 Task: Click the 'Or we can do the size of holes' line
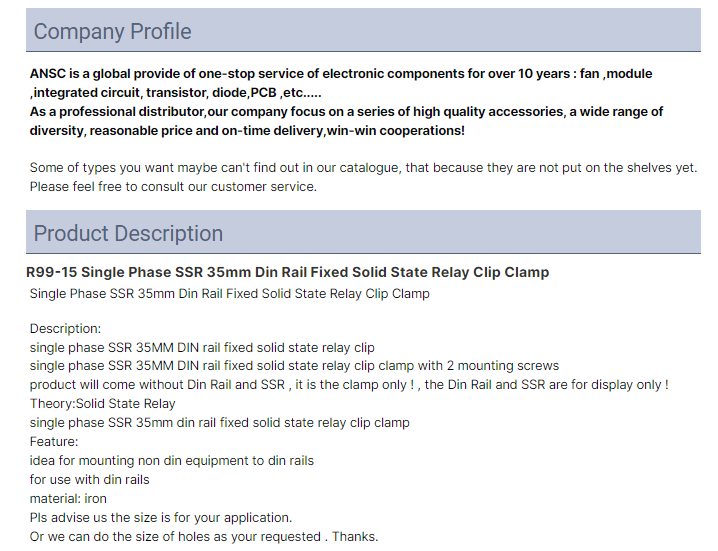204,537
